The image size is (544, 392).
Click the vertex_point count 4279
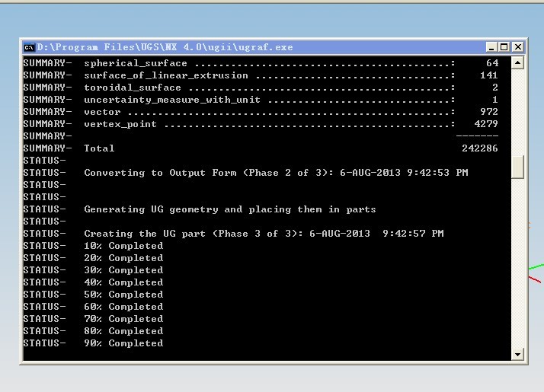point(485,124)
